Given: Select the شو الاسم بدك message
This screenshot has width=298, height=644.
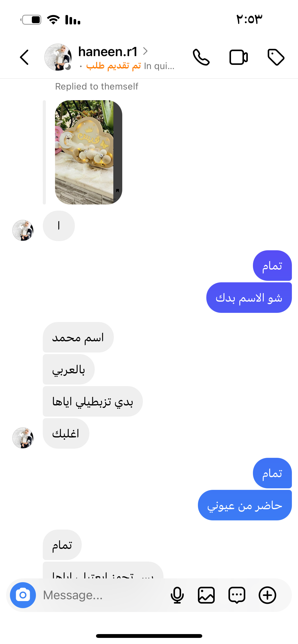Looking at the screenshot, I should pos(249,298).
